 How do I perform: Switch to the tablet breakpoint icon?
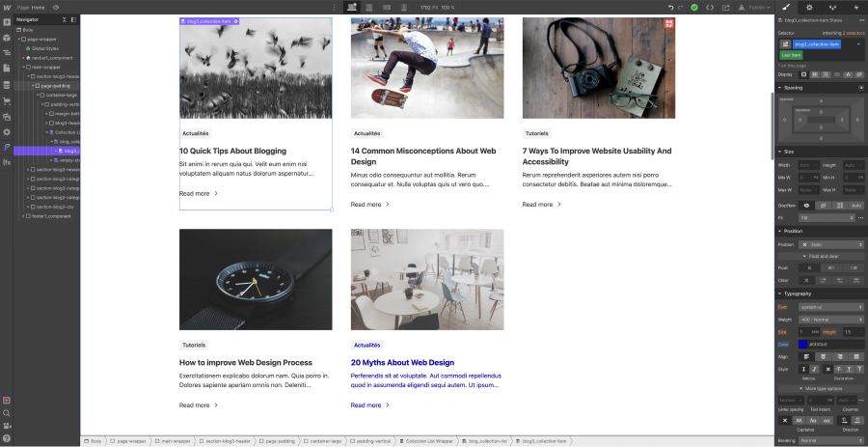[x=369, y=7]
